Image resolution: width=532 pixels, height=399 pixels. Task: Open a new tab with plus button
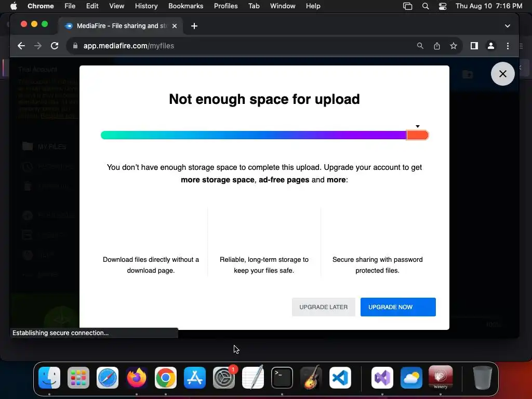click(194, 26)
